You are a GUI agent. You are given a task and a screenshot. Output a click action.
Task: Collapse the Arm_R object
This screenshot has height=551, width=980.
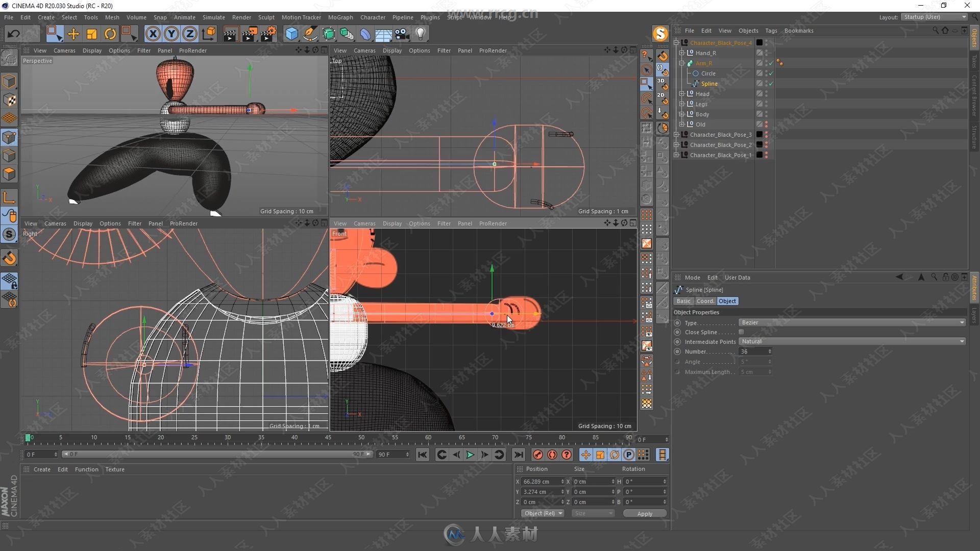coord(682,63)
